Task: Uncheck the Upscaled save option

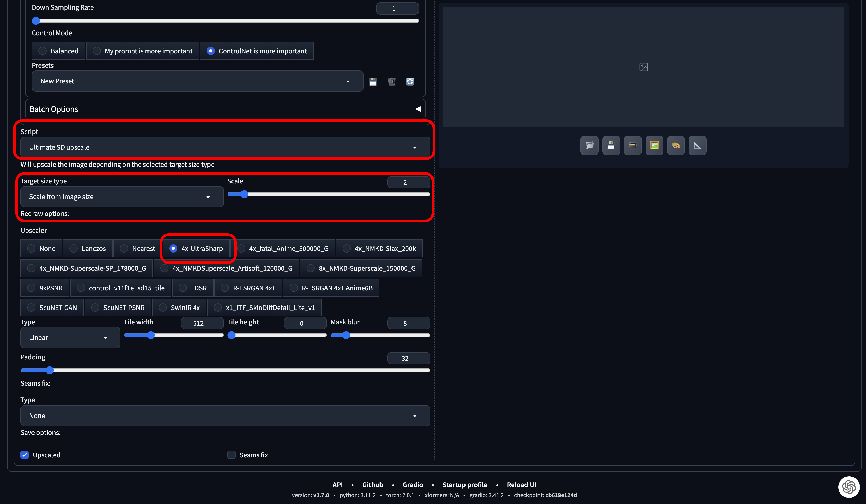Action: pos(25,455)
